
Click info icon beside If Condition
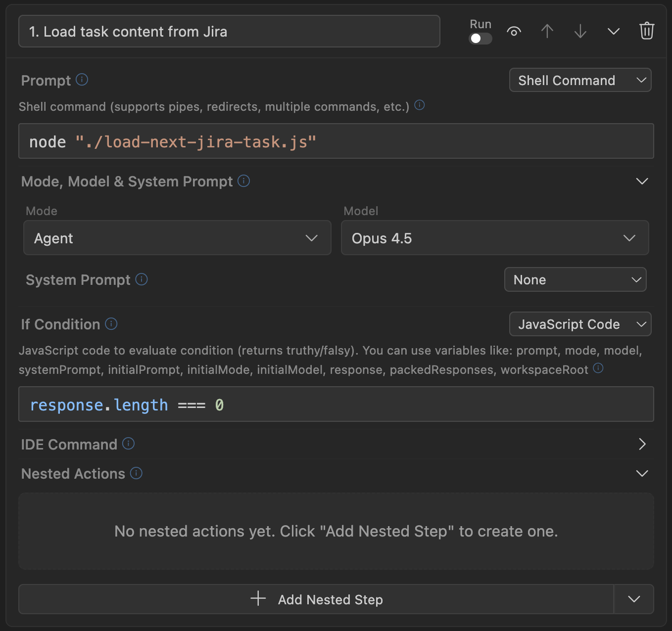(111, 324)
